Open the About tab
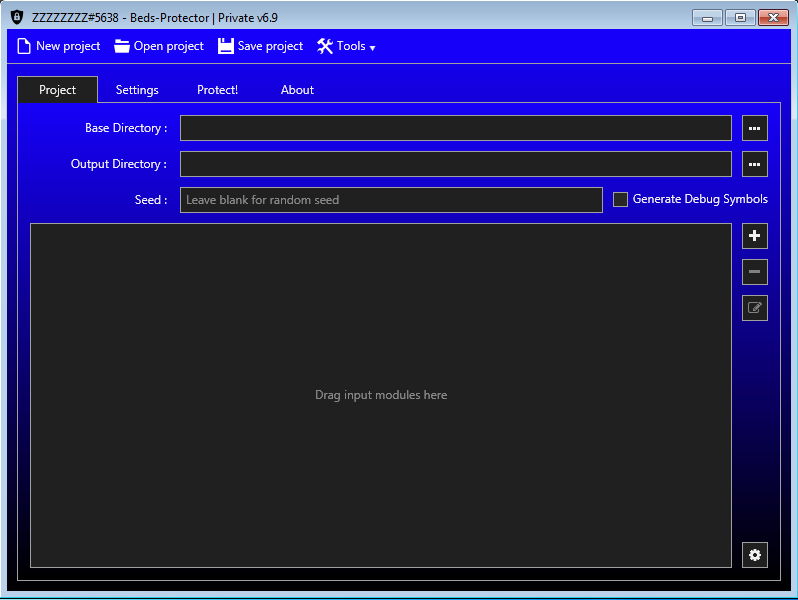798x600 pixels. point(297,90)
